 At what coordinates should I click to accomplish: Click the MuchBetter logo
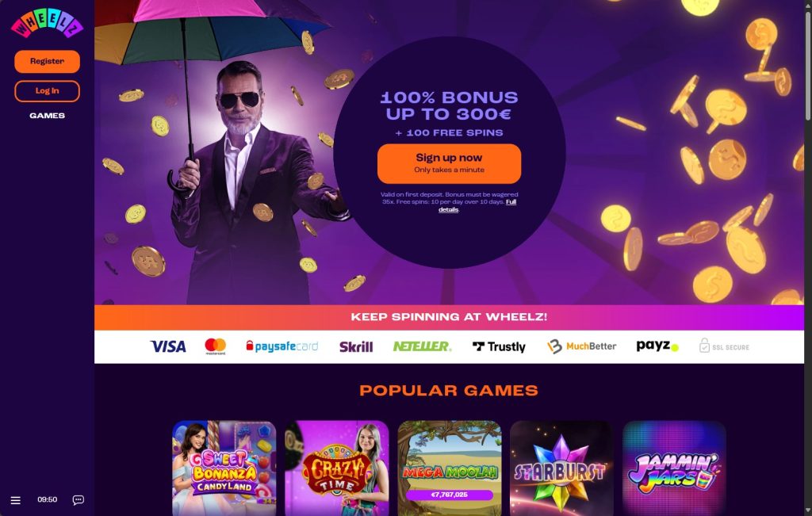click(581, 346)
